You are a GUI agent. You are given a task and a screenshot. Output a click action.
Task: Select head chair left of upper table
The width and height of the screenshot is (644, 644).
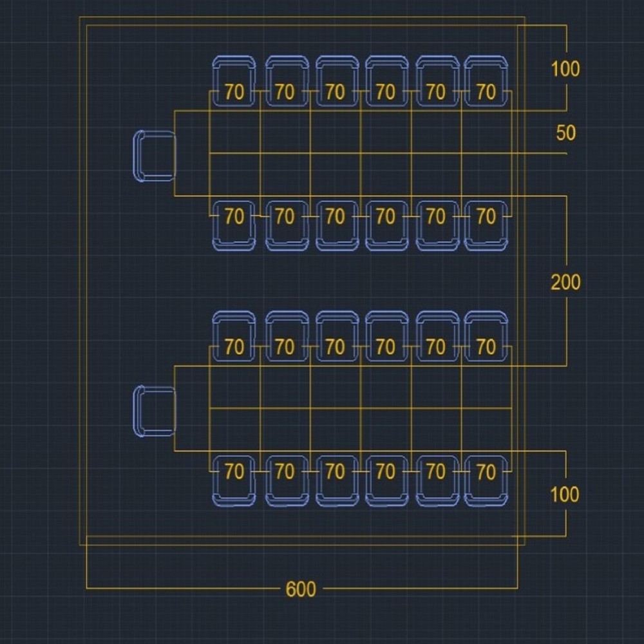(x=155, y=156)
